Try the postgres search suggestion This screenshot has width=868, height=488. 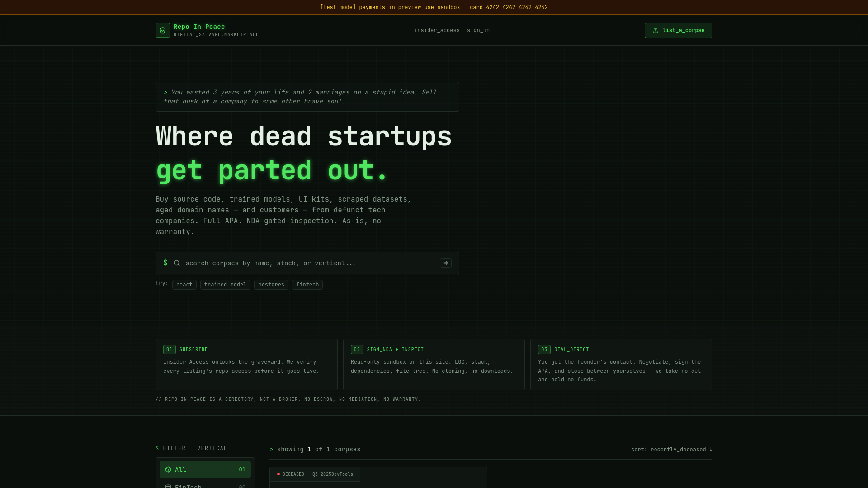pyautogui.click(x=271, y=285)
